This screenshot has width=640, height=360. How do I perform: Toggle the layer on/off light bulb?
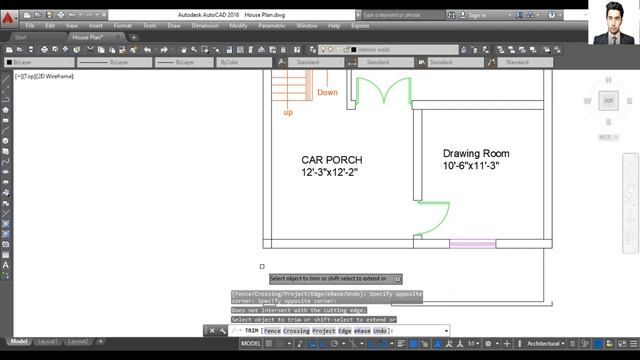[x=323, y=50]
